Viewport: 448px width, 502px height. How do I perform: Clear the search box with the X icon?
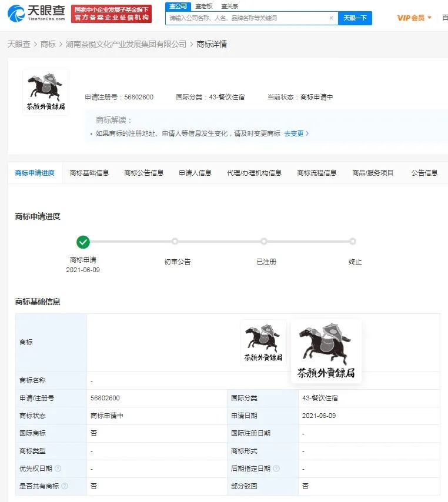pyautogui.click(x=331, y=18)
